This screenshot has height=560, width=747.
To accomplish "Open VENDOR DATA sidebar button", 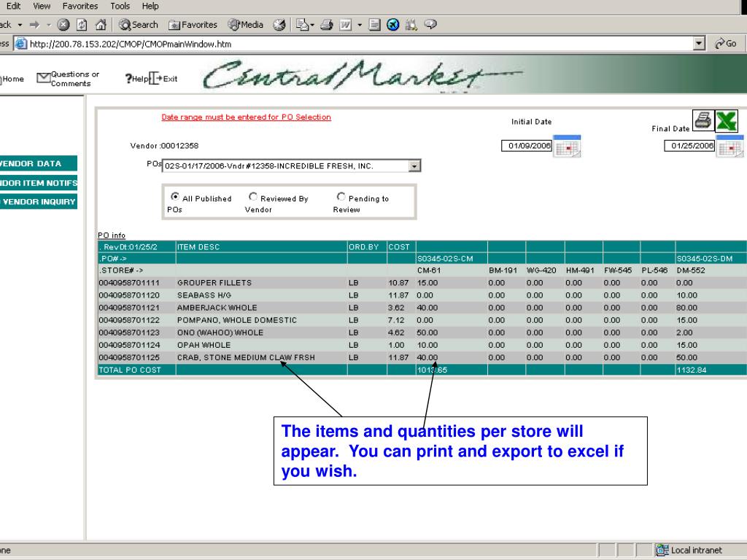I will coord(38,163).
